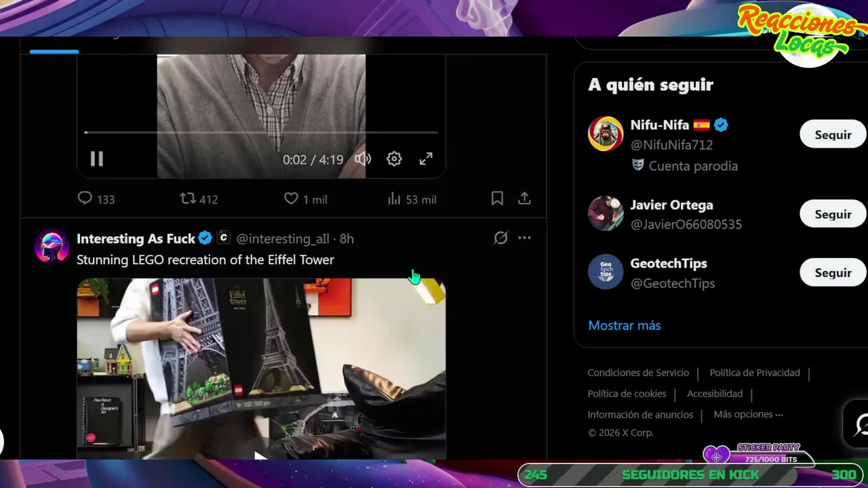Open @interesting_aIl handle link
Screen dimensions: 868x488
pyautogui.click(x=283, y=239)
